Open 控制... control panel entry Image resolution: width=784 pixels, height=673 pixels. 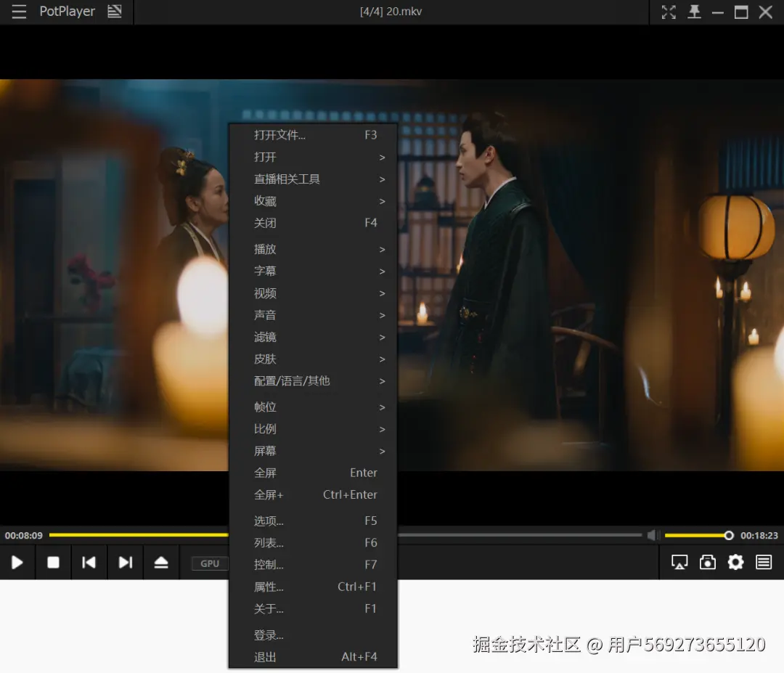click(x=314, y=565)
